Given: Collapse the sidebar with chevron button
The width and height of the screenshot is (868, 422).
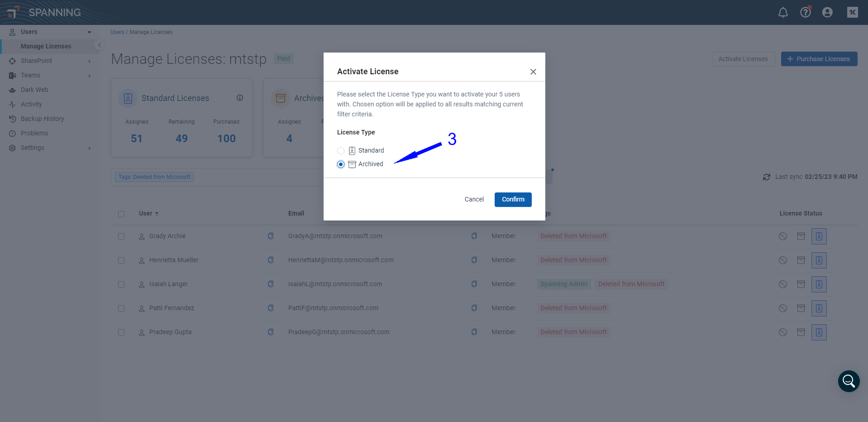Looking at the screenshot, I should [100, 45].
